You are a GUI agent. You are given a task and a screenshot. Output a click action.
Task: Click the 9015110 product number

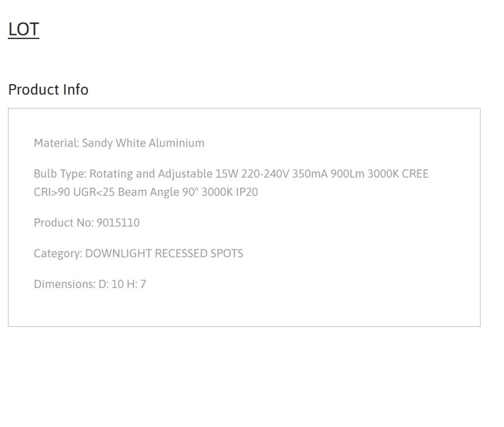pyautogui.click(x=118, y=223)
